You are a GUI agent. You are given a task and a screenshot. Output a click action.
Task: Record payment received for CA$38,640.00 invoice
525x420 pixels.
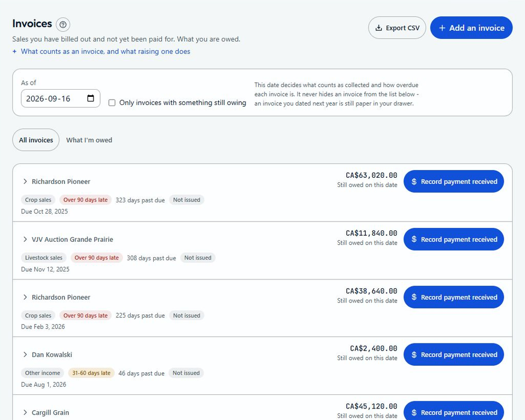[x=454, y=297]
